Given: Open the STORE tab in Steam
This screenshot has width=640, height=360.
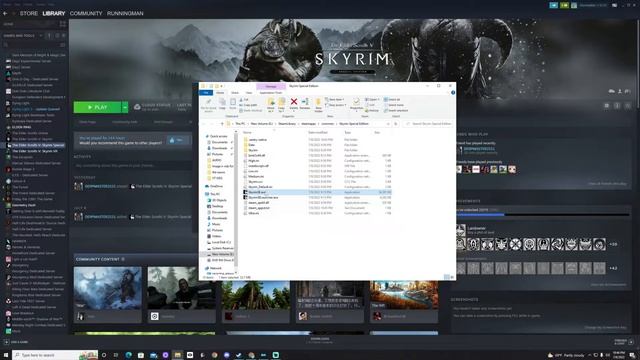Looking at the screenshot, I should (x=29, y=13).
